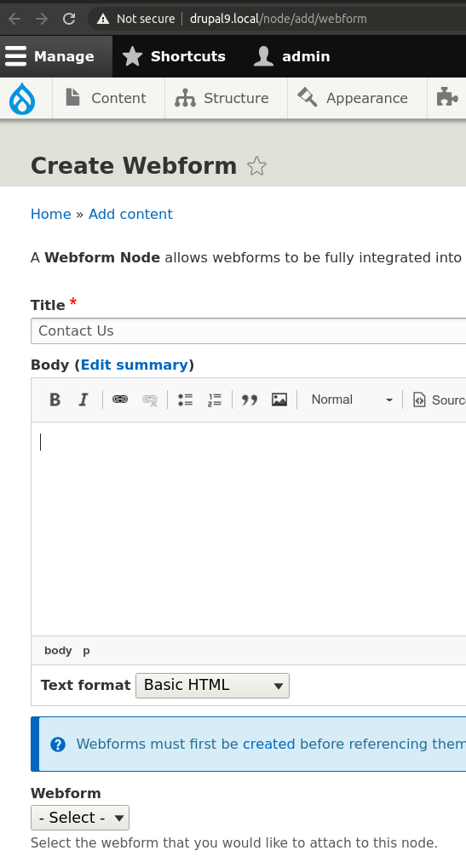This screenshot has width=466, height=868.
Task: Toggle Italic formatting in editor
Action: (83, 400)
